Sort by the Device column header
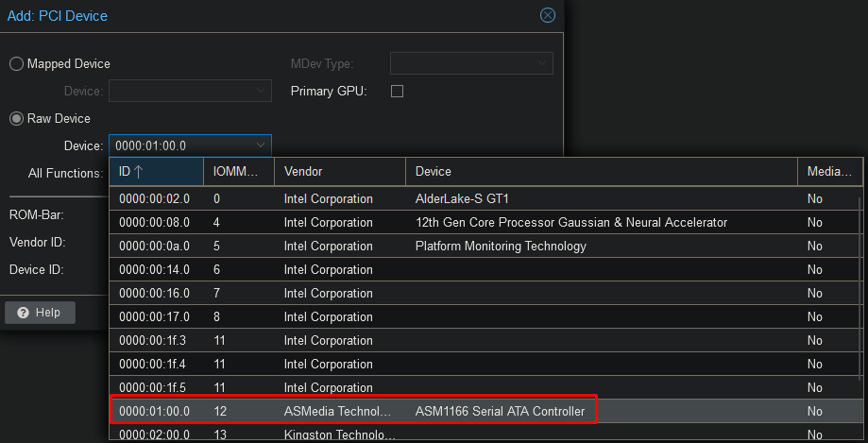868x443 pixels. coord(601,172)
